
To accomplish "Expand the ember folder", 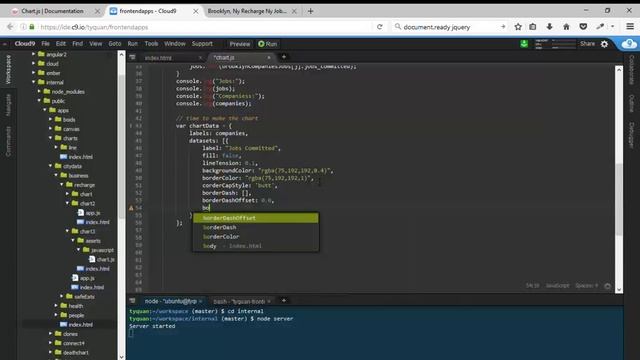I will point(34,73).
